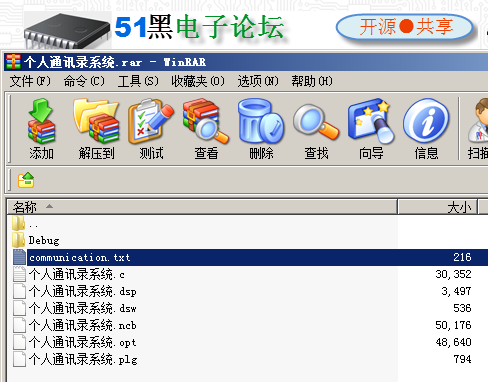488x382 pixels.
Task: Select the Debug folder name
Action: (44, 240)
